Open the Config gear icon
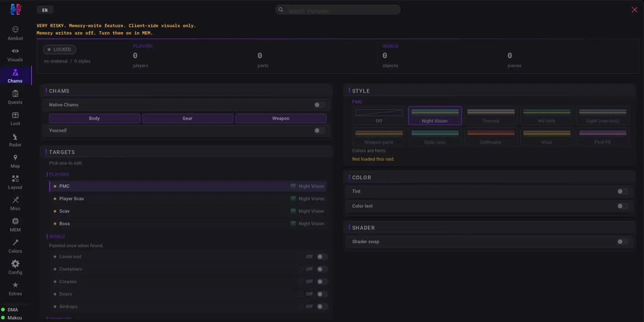 (x=15, y=264)
